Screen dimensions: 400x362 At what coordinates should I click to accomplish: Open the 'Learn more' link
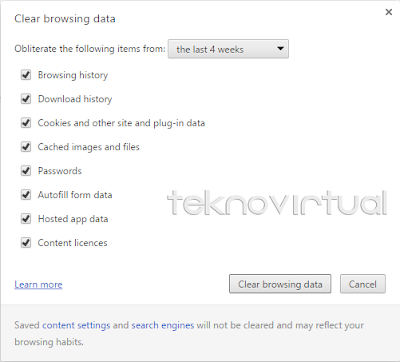38,284
